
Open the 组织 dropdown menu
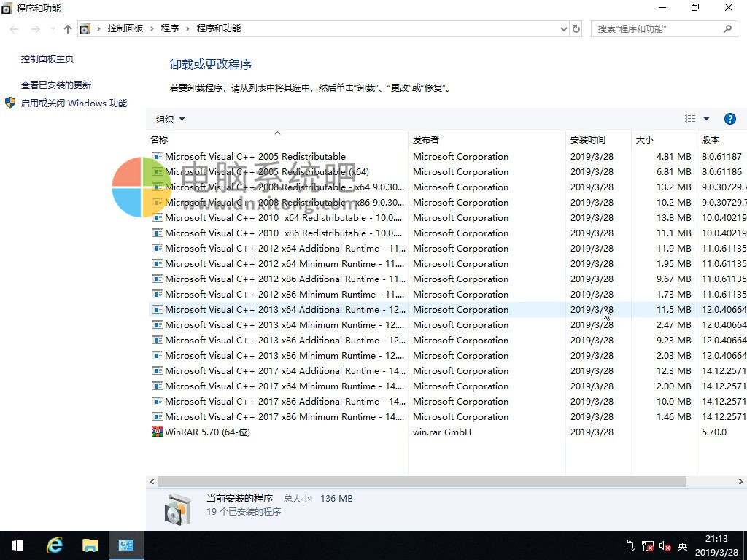(x=170, y=119)
